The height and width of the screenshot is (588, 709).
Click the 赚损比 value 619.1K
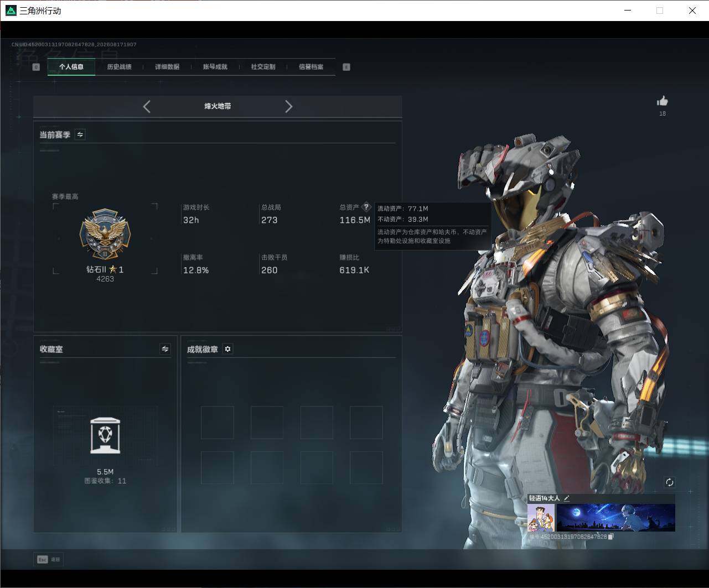click(354, 270)
